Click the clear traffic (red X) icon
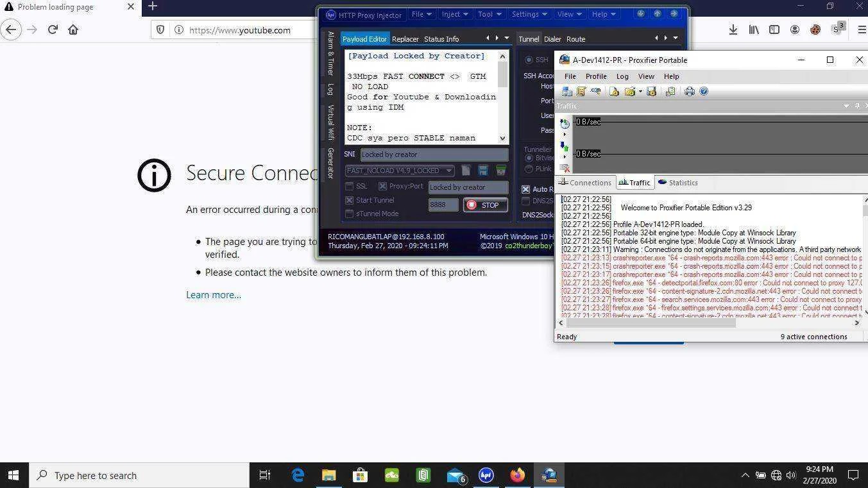868x488 pixels. point(565,168)
